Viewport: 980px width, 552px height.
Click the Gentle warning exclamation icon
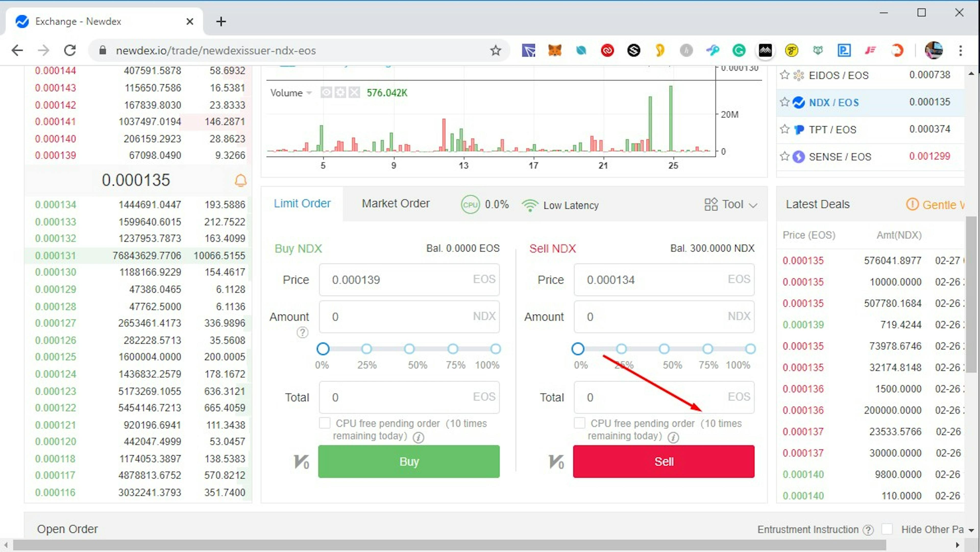(x=912, y=205)
